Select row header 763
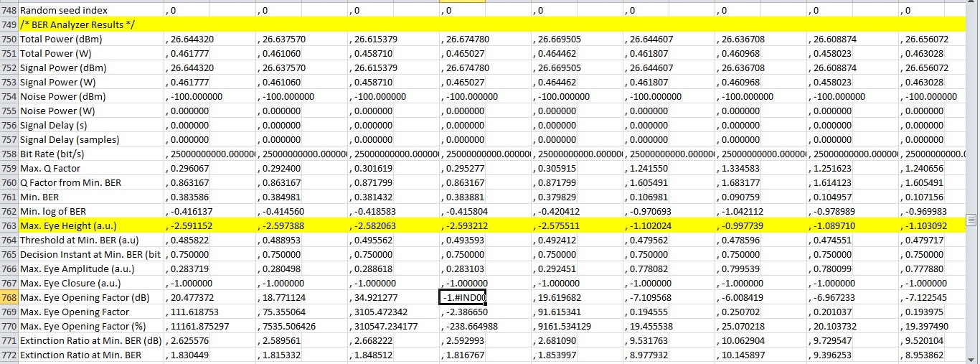 click(9, 226)
